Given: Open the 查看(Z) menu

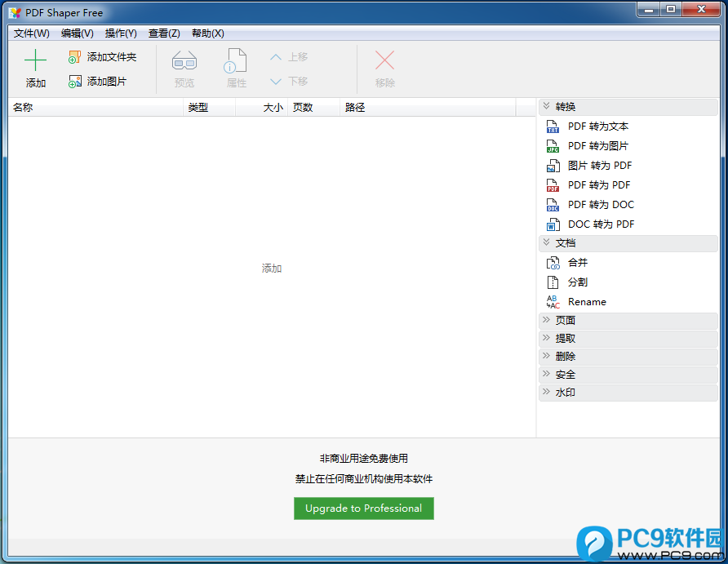Looking at the screenshot, I should tap(164, 33).
